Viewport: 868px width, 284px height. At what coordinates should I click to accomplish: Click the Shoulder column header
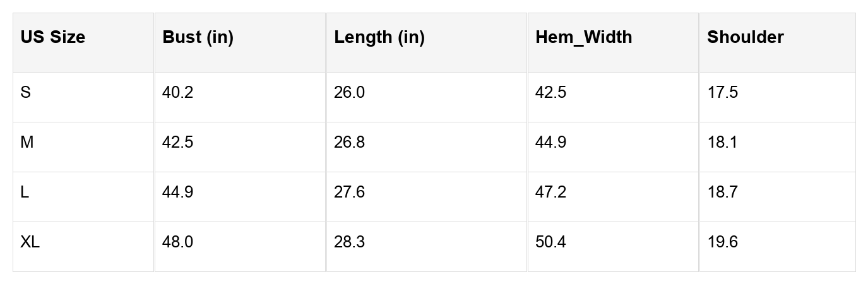[745, 37]
